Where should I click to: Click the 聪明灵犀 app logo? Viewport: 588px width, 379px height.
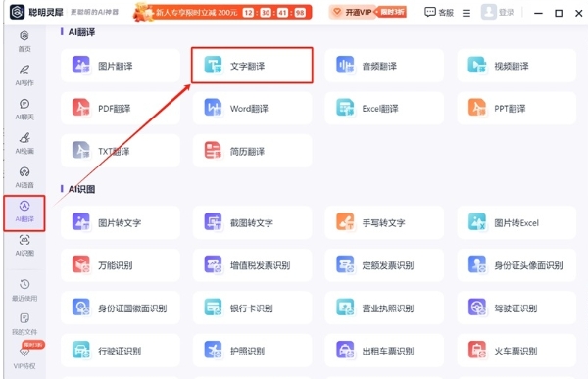[x=17, y=12]
